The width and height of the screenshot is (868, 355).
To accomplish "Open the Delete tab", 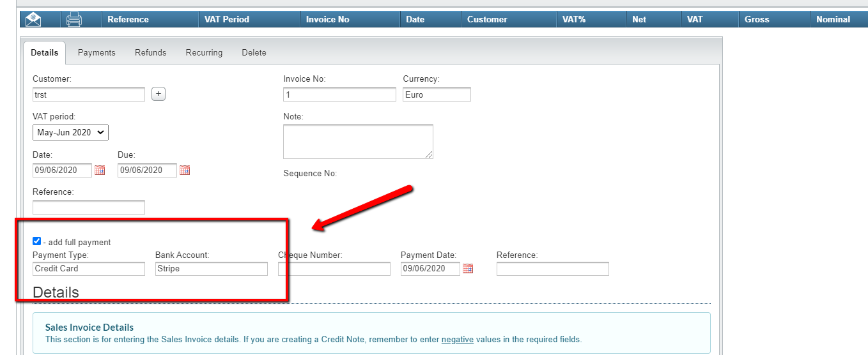I will tap(254, 52).
